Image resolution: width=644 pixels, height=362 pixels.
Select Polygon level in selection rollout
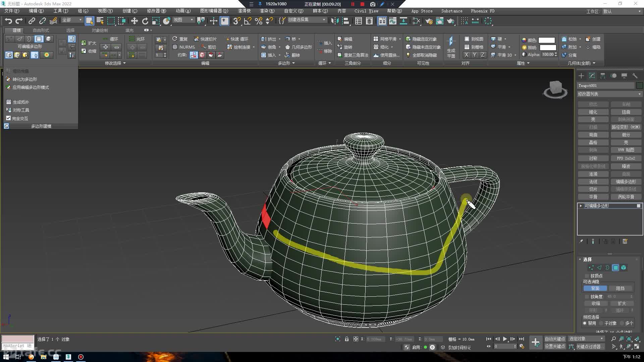615,267
